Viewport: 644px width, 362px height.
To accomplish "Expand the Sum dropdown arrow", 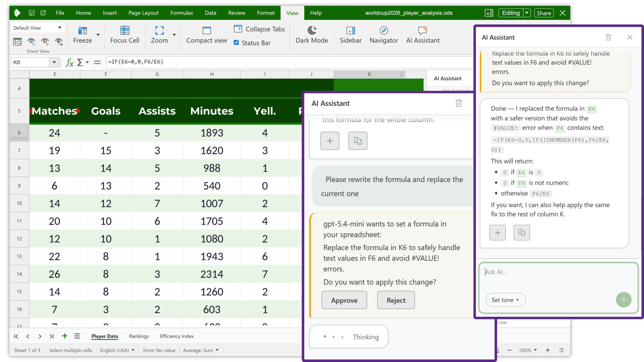I will pos(87,62).
